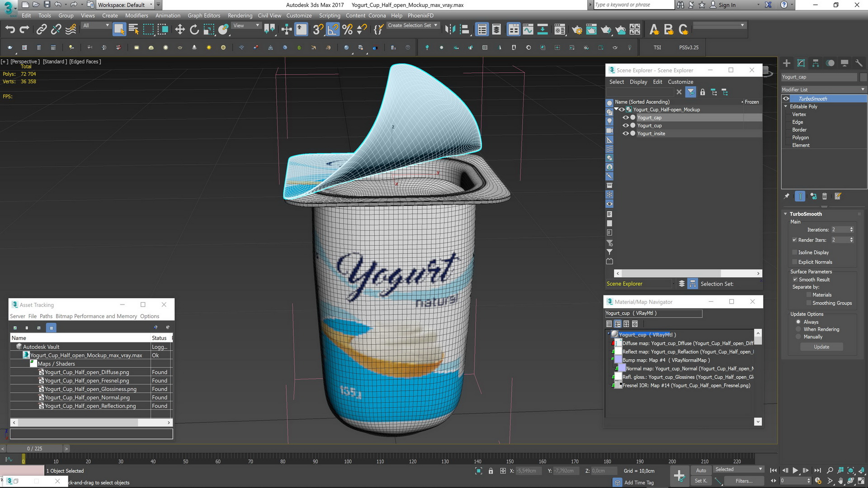Open the All selection filter dropdown
Image resolution: width=868 pixels, height=488 pixels.
(96, 26)
